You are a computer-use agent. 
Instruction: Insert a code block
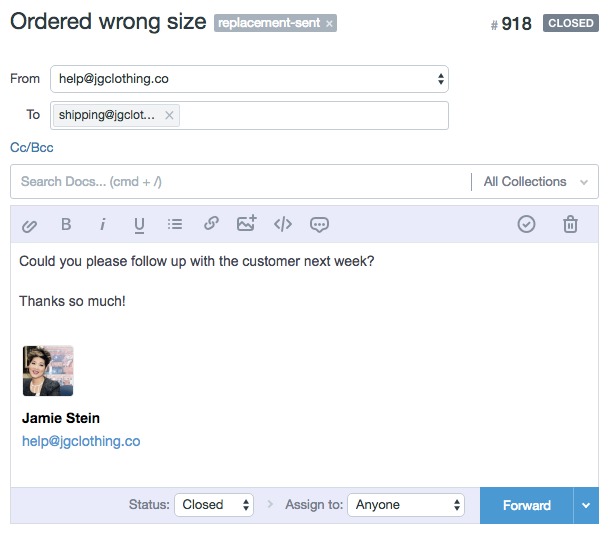pos(283,224)
